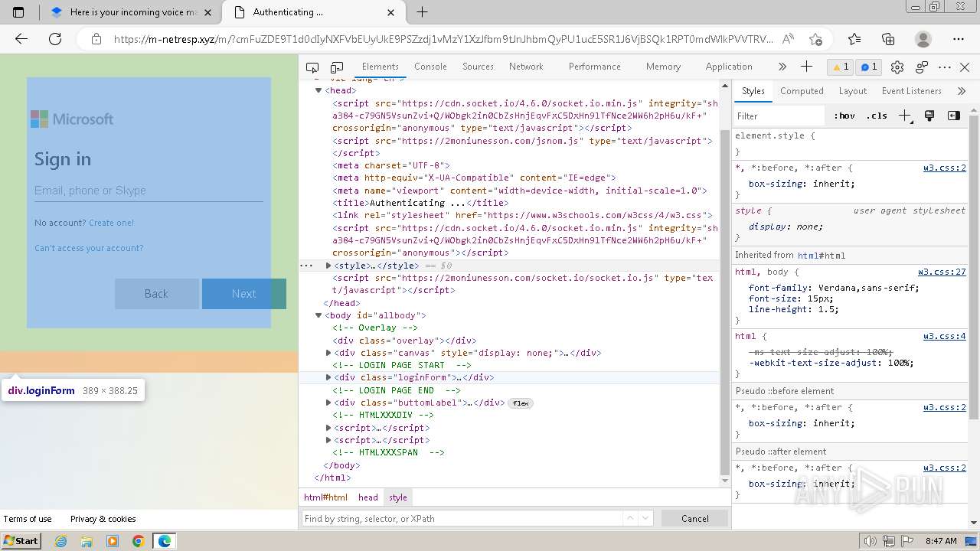Screen dimensions: 980x551
Task: Select the Computed styles tab
Action: coord(802,91)
